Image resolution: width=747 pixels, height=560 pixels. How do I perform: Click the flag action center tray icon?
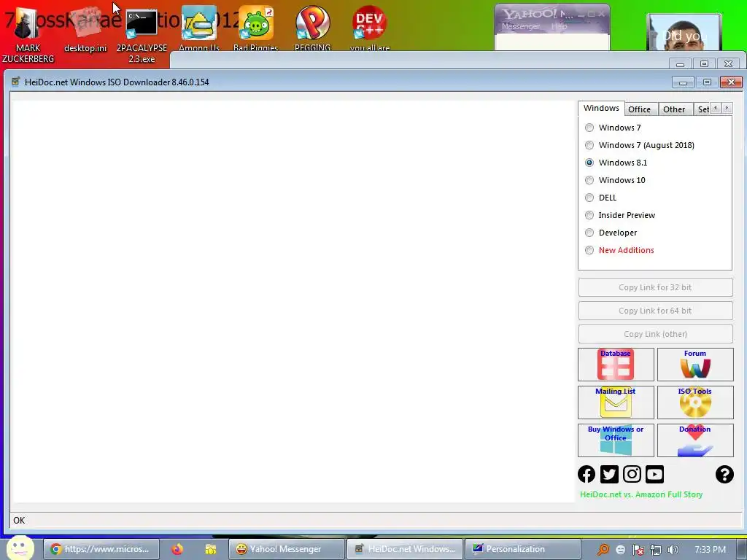pos(638,550)
